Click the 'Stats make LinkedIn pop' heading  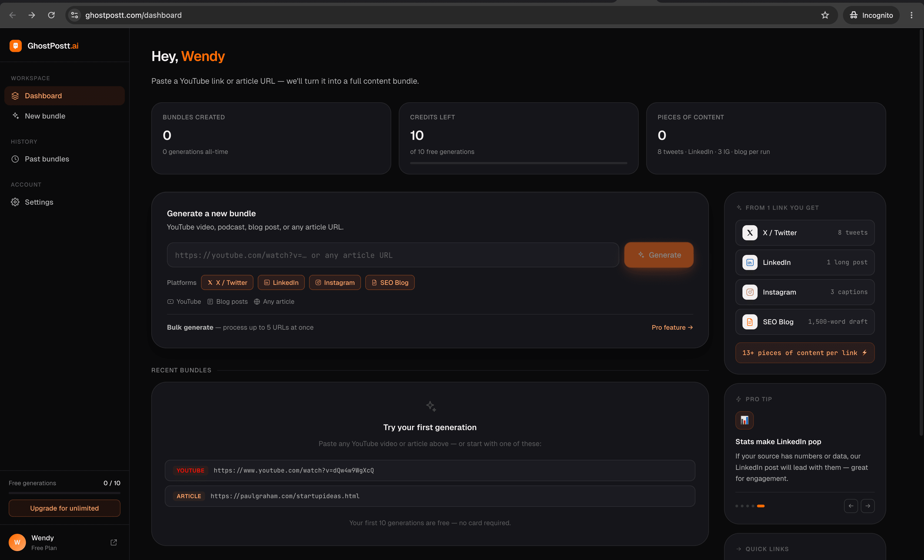click(778, 441)
